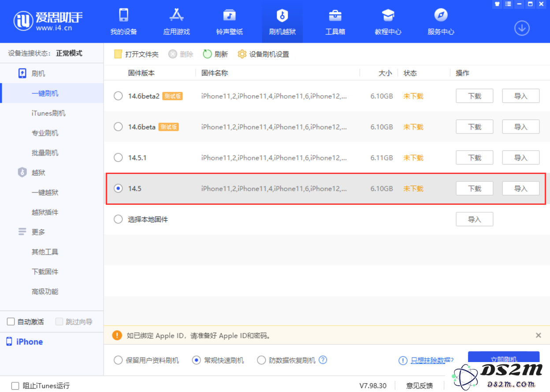Click the 固件版本 column header
Viewport: 550px width, 392px height.
pos(141,73)
